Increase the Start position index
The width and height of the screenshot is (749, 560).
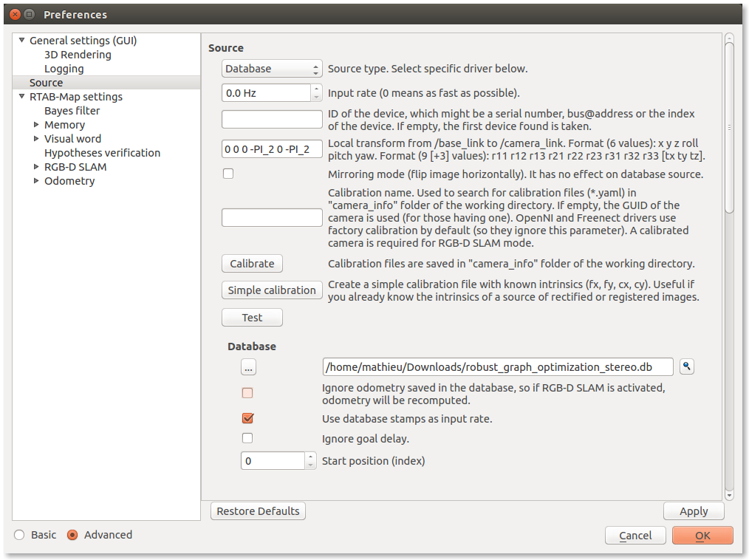coord(310,457)
